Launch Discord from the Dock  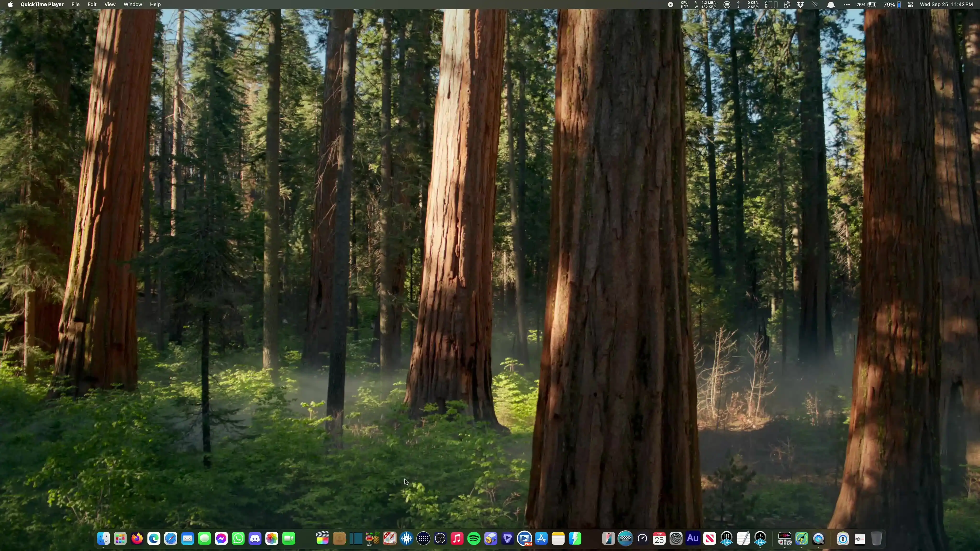tap(255, 539)
